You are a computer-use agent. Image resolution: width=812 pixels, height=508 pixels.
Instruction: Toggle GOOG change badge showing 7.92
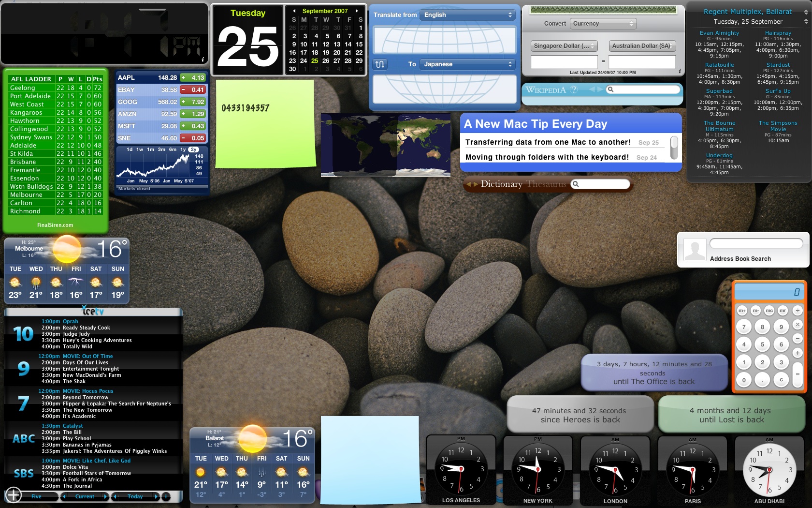click(x=193, y=102)
